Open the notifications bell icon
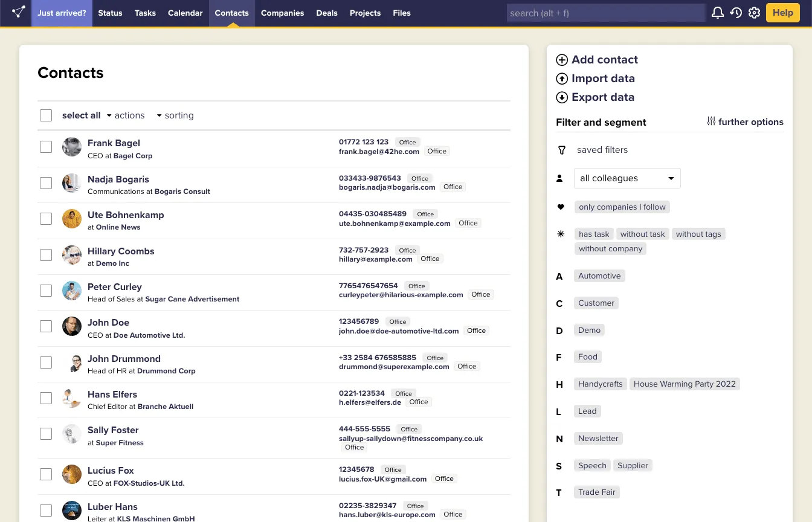812x522 pixels. pyautogui.click(x=718, y=13)
